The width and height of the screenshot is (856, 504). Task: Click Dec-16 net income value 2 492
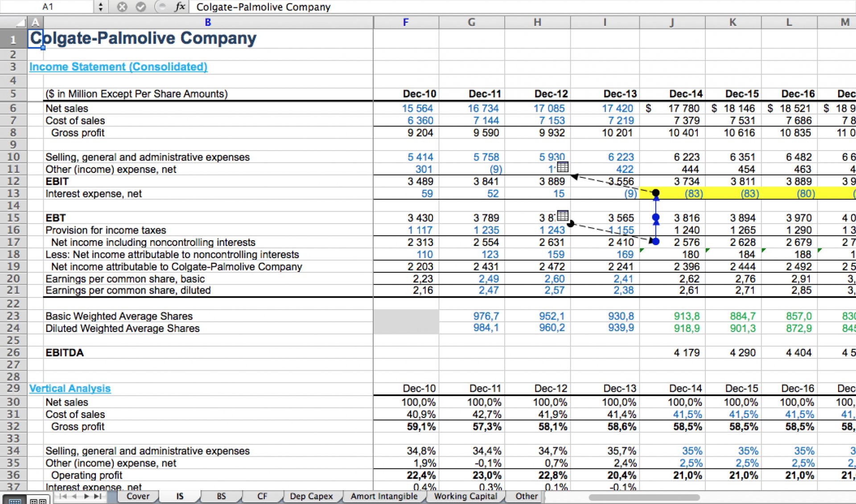click(798, 266)
